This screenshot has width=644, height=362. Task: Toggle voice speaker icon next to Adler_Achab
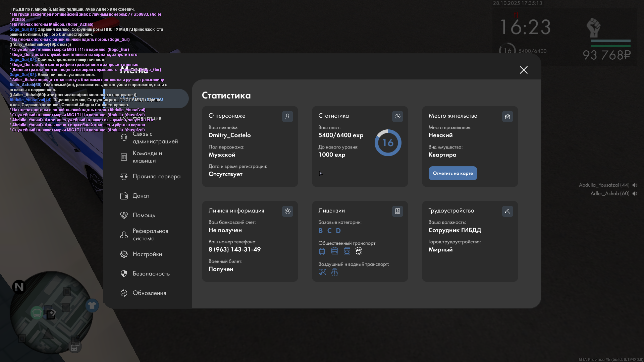pos(635,194)
